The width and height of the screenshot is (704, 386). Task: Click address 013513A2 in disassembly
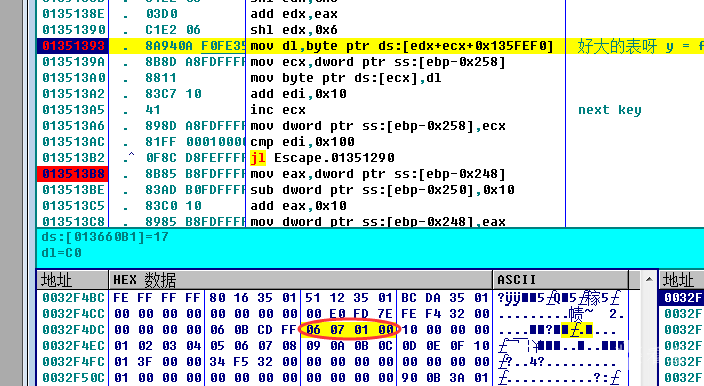tap(73, 94)
